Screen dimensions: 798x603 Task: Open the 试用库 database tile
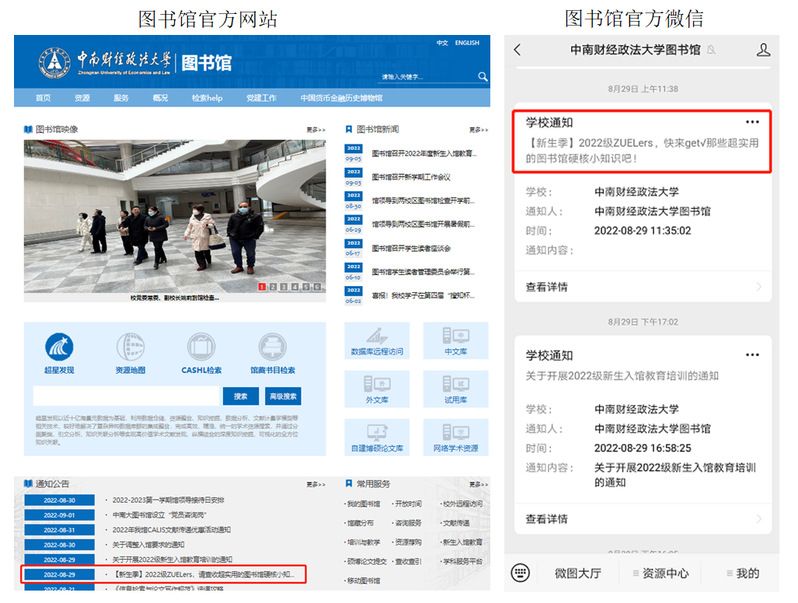pos(455,389)
